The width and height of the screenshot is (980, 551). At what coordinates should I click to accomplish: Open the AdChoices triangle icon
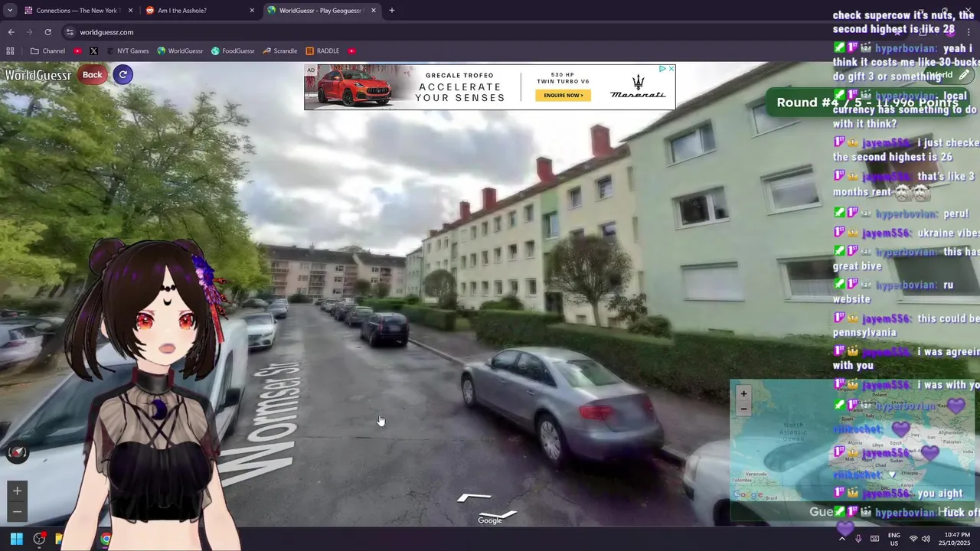pos(662,69)
